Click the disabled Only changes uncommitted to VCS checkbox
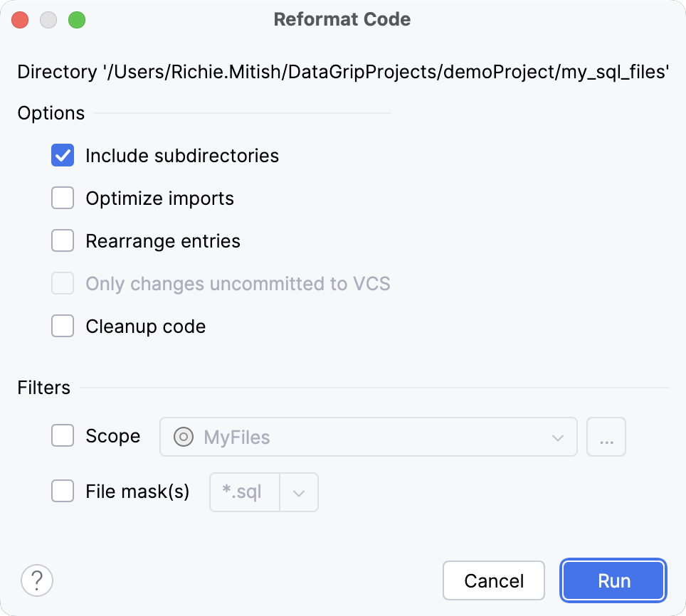This screenshot has width=686, height=616. pos(63,283)
